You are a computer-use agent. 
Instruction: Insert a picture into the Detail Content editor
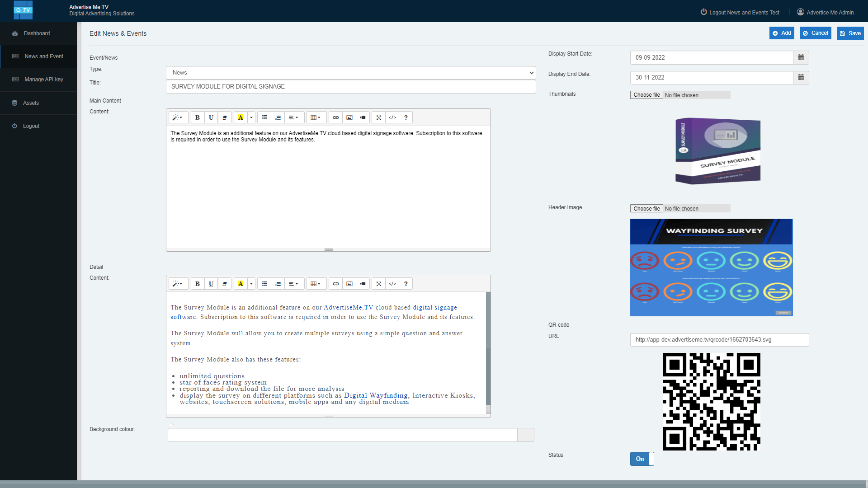click(x=349, y=283)
